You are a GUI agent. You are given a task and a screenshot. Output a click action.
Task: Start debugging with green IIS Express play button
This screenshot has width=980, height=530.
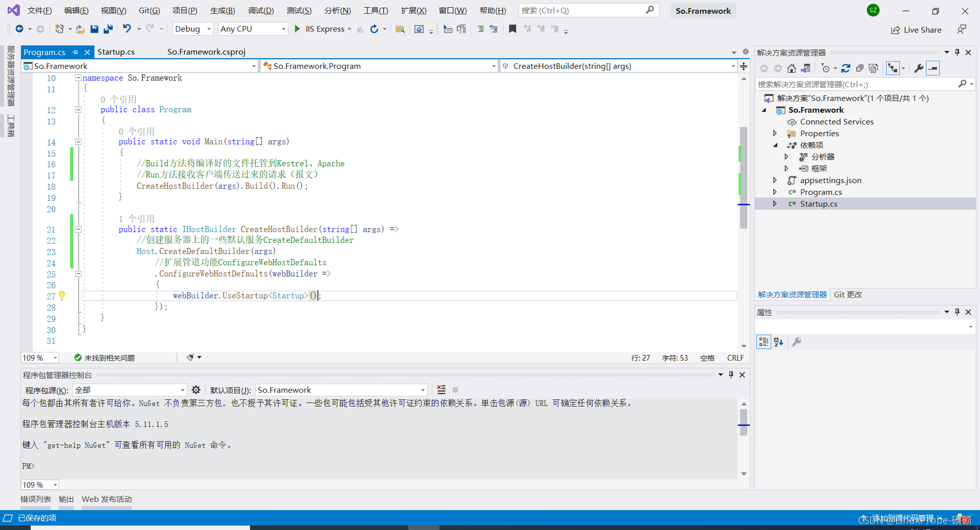(x=297, y=29)
